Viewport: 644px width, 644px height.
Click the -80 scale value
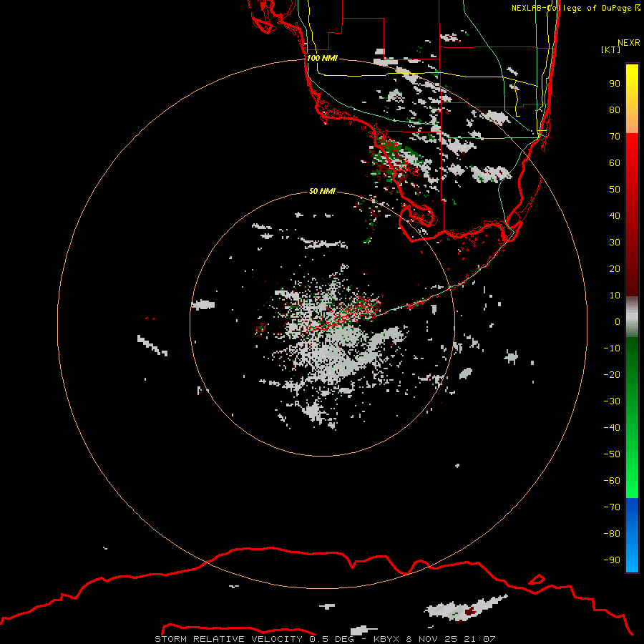(612, 534)
